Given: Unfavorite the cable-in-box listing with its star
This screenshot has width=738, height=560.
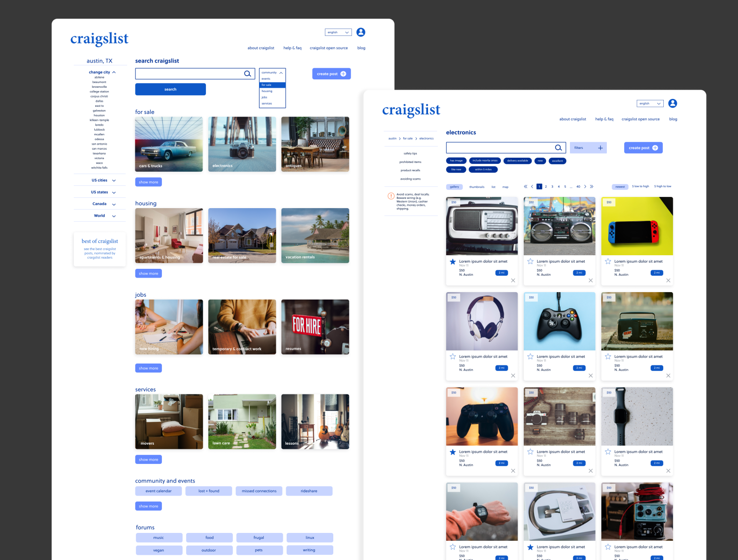Looking at the screenshot, I should [530, 547].
